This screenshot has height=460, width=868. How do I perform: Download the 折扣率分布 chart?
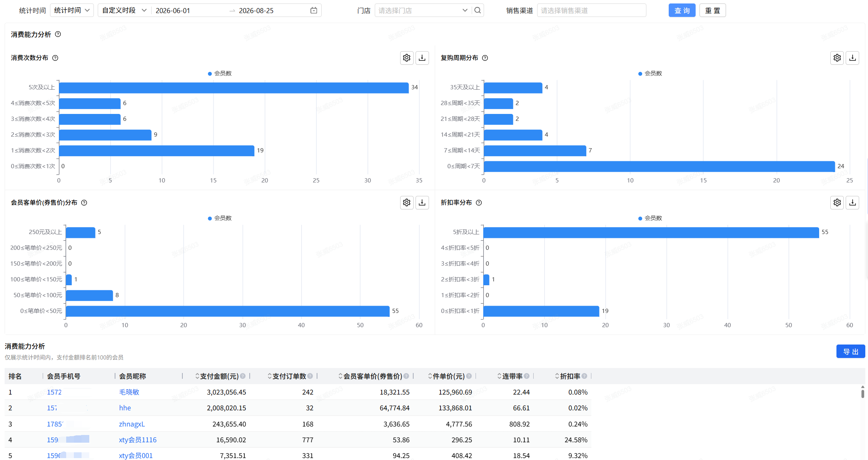[853, 202]
